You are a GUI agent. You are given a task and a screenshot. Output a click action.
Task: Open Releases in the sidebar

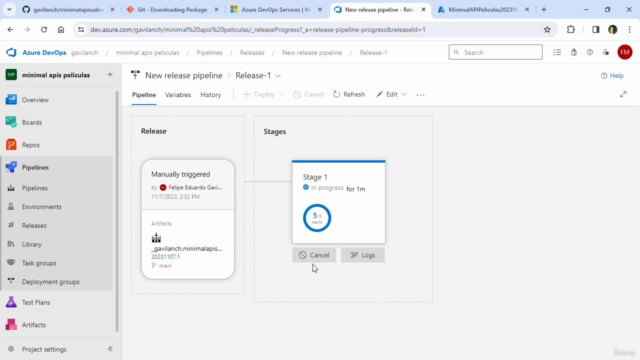(34, 226)
